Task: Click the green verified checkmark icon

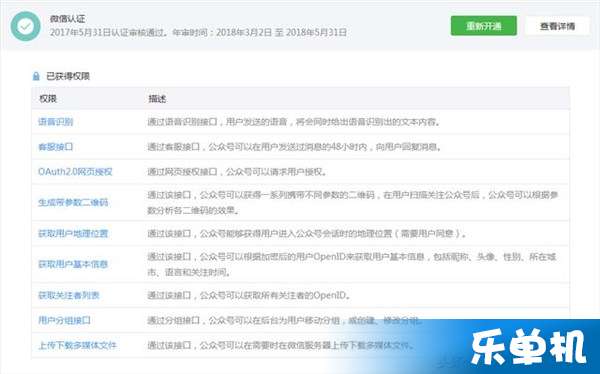Action: (26, 26)
